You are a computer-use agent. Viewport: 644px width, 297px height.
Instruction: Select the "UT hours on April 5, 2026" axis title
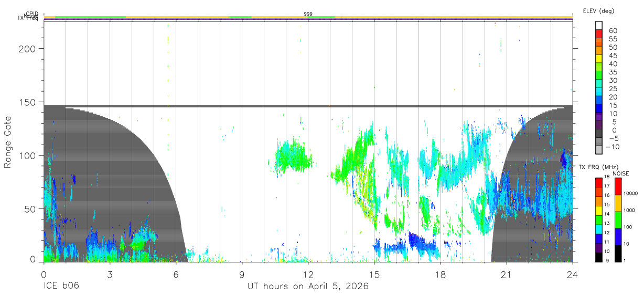tap(308, 287)
